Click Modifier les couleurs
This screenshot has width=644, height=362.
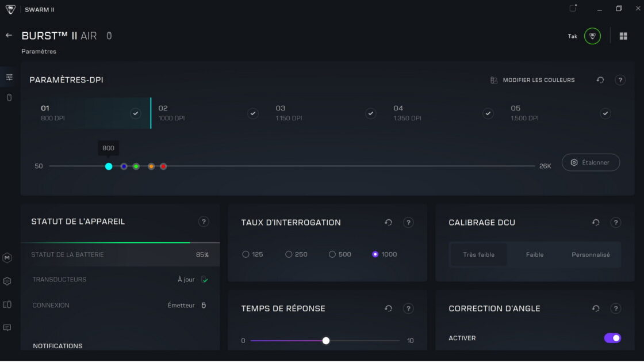[532, 80]
